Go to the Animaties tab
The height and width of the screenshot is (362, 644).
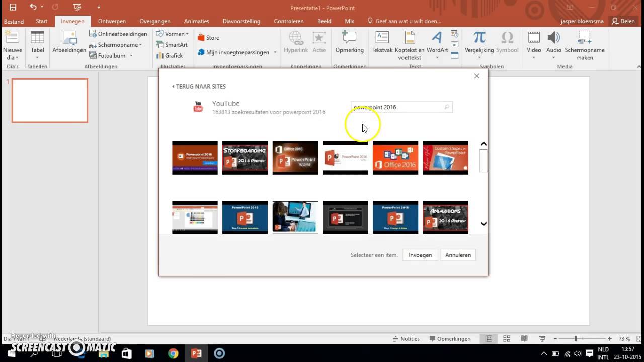tap(197, 21)
